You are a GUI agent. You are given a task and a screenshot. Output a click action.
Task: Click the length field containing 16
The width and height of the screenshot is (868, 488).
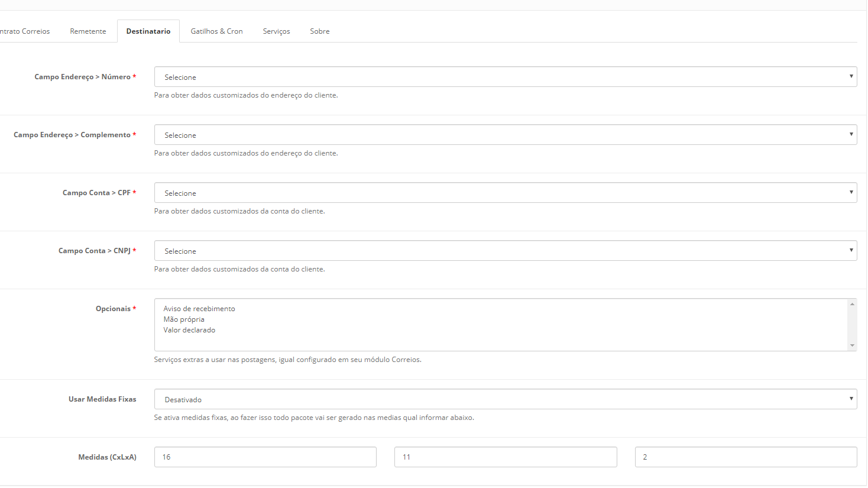point(265,457)
